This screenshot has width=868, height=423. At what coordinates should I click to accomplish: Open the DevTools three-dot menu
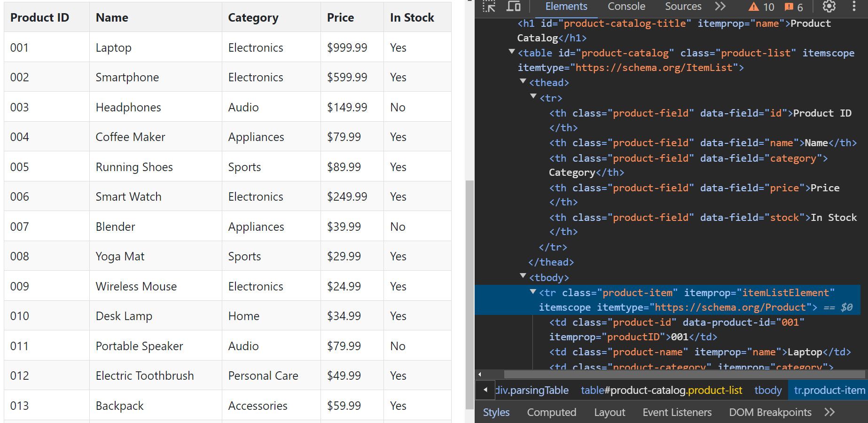click(854, 7)
